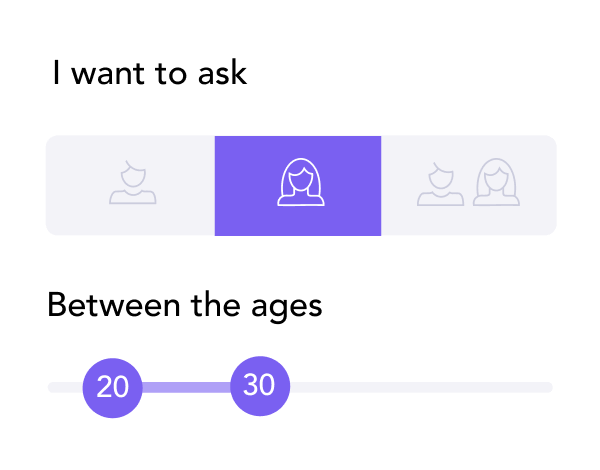Click the "Between the ages" label
Image resolution: width=600 pixels, height=470 pixels.
click(x=185, y=304)
